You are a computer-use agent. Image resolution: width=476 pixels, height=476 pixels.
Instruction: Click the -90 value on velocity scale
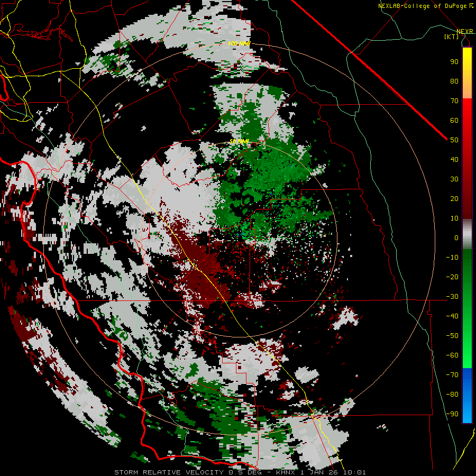coord(452,414)
